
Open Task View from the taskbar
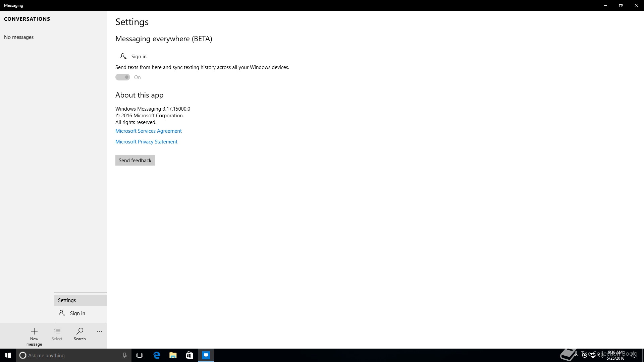140,355
